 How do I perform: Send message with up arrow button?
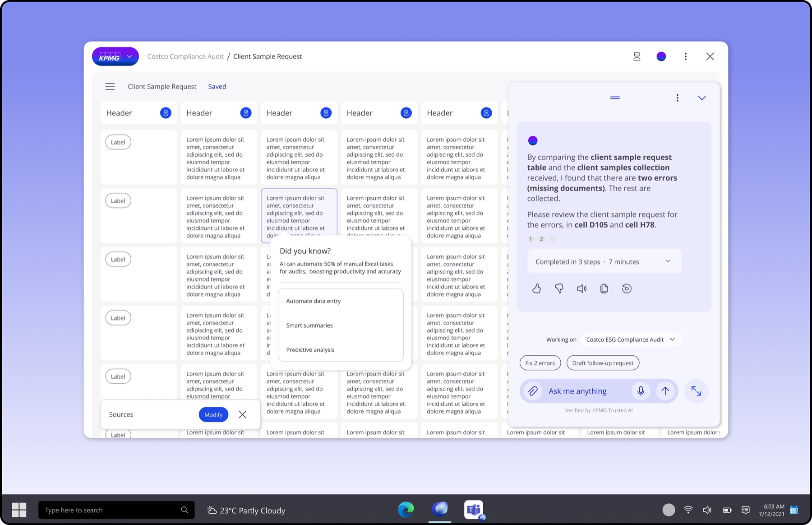(x=665, y=391)
